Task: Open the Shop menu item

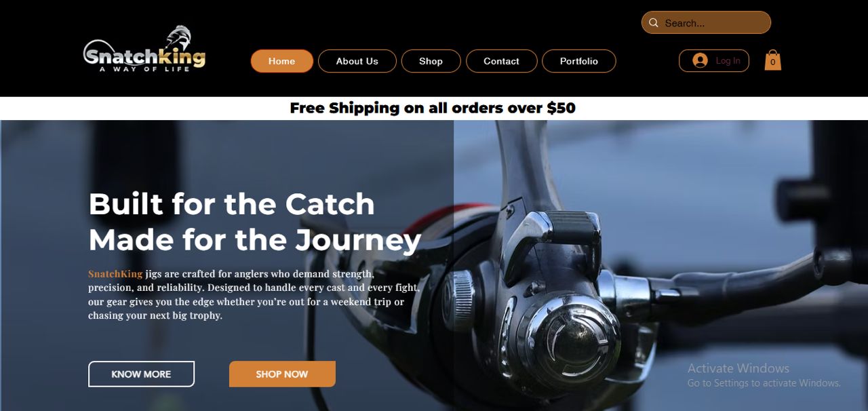Action: point(431,61)
